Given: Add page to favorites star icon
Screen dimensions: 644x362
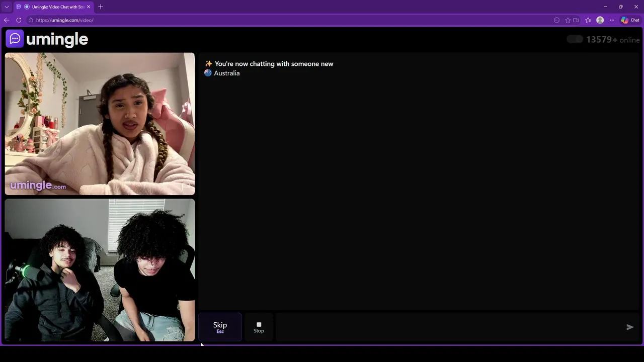Looking at the screenshot, I should (568, 20).
